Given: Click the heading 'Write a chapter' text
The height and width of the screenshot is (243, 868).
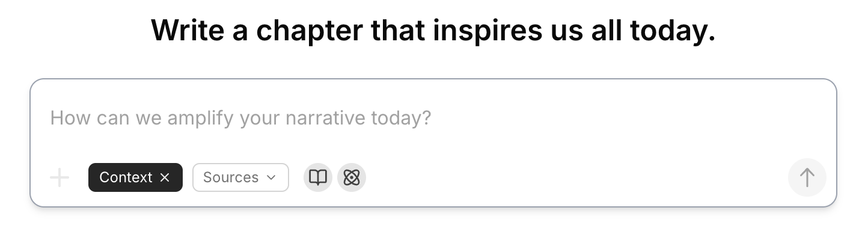Looking at the screenshot, I should 433,30.
